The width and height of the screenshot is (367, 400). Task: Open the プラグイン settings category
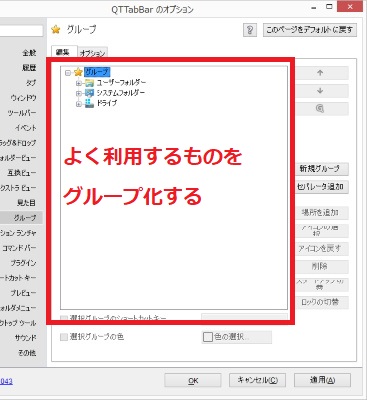[23, 263]
